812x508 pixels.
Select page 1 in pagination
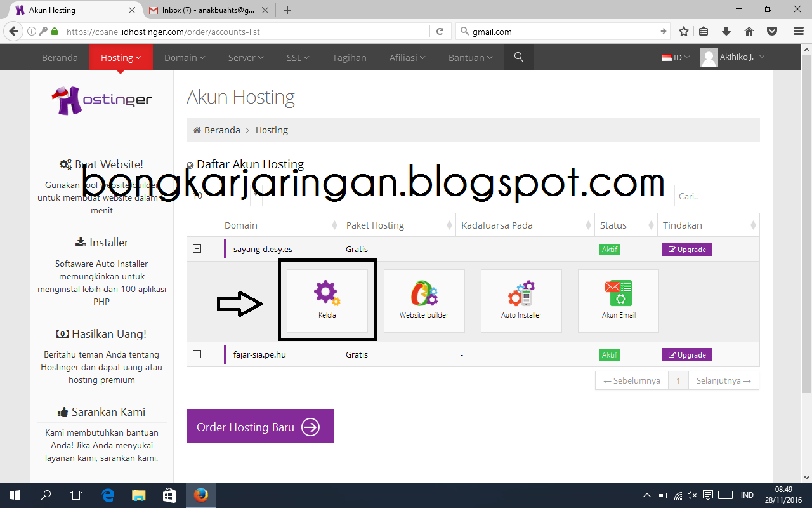pyautogui.click(x=678, y=380)
